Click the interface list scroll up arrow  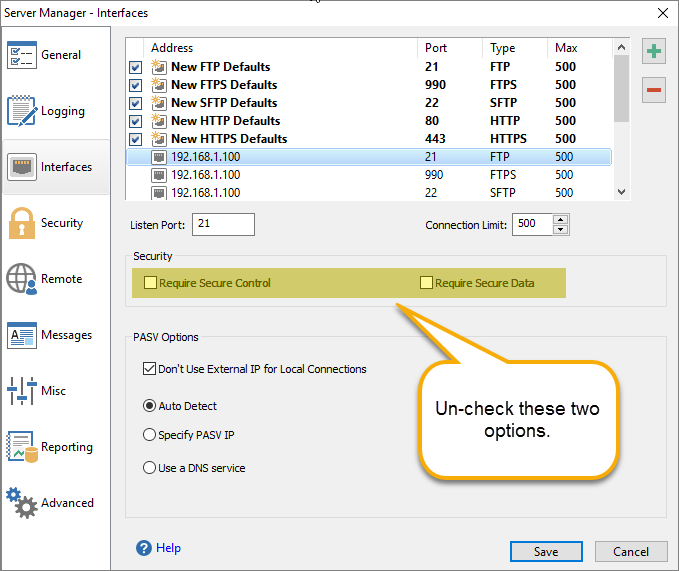click(621, 47)
